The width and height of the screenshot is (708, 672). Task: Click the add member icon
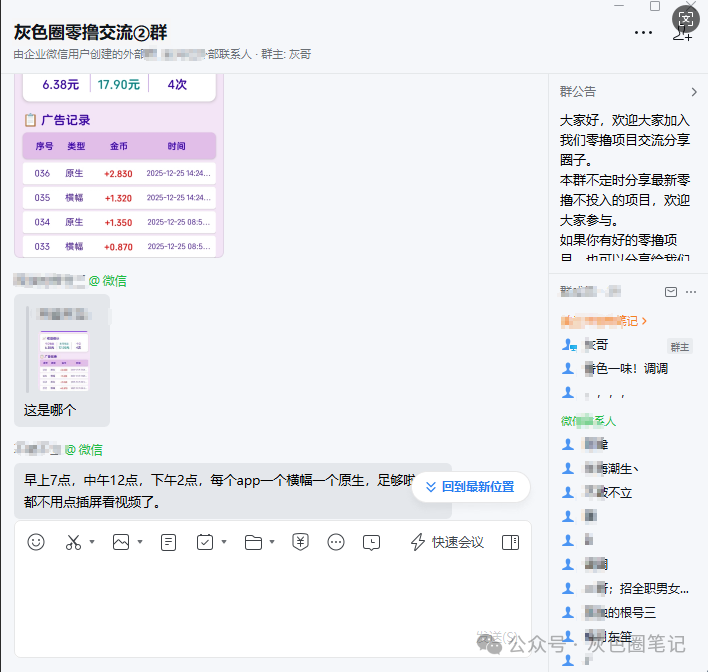pyautogui.click(x=683, y=33)
